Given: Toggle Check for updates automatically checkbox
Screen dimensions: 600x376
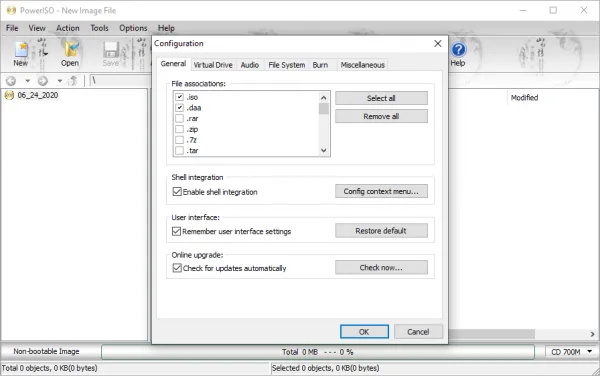Looking at the screenshot, I should pos(177,268).
